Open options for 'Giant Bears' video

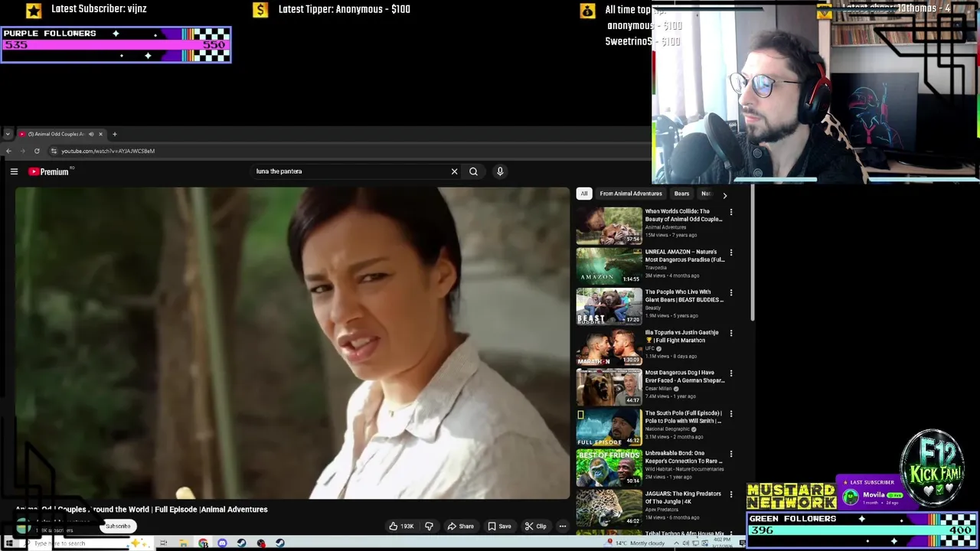[731, 292]
